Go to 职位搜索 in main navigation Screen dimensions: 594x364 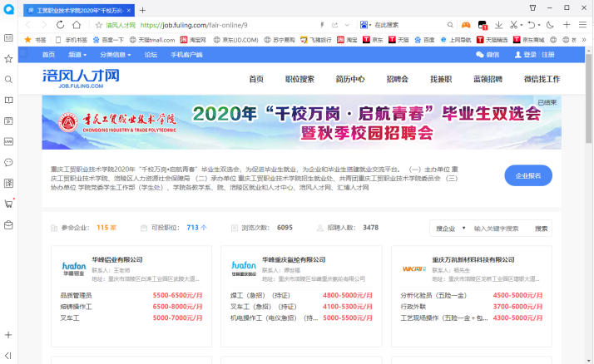tap(299, 79)
